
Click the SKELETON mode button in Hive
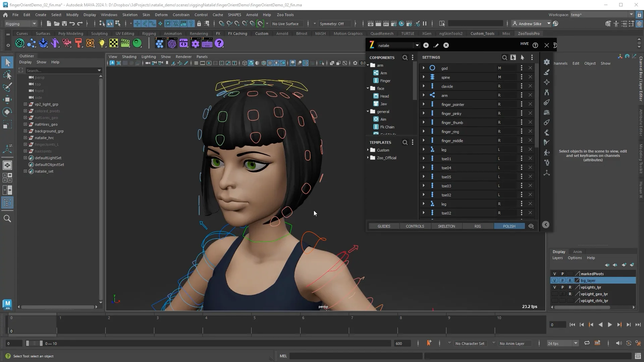pos(446,226)
